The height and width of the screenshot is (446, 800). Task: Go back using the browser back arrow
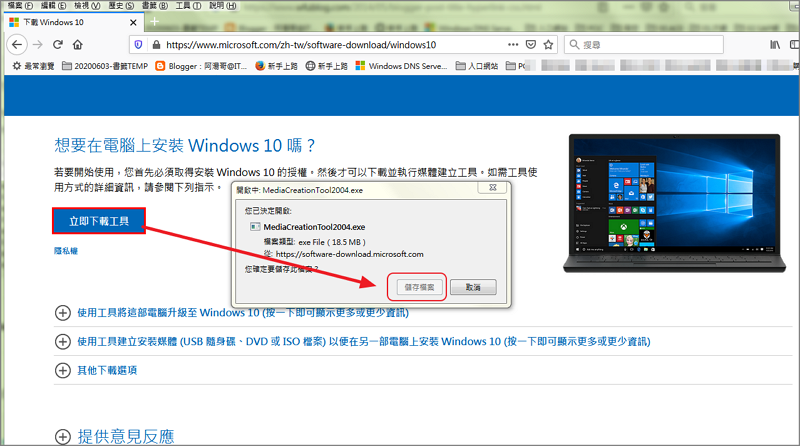(x=17, y=45)
